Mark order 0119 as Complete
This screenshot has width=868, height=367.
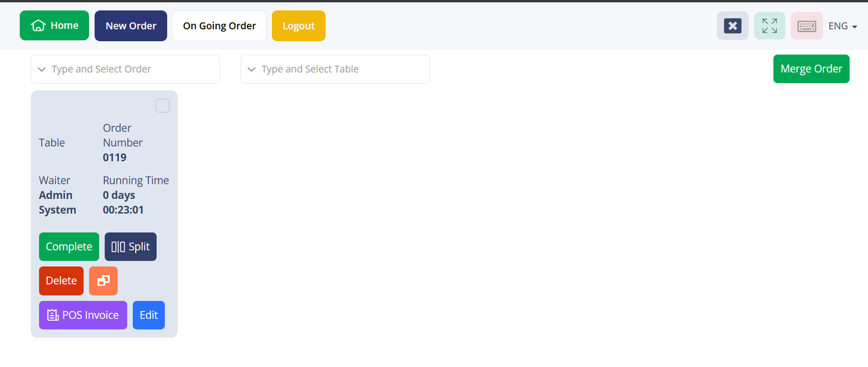point(69,247)
